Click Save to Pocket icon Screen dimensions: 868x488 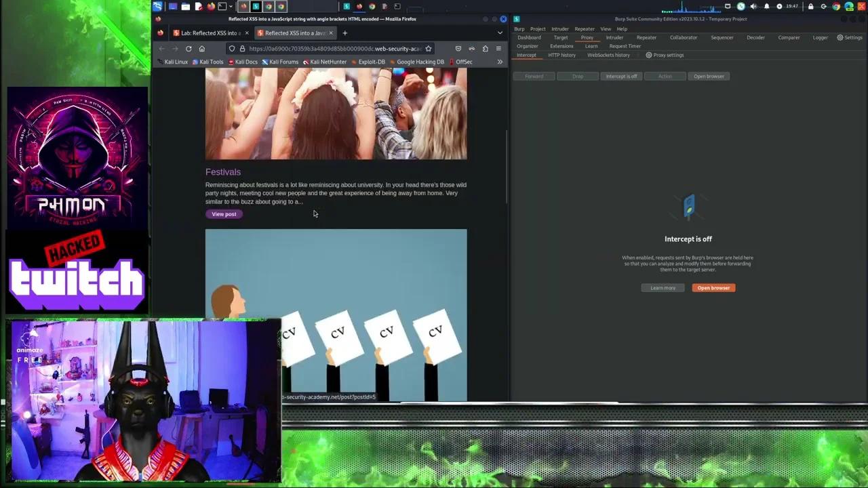click(458, 49)
